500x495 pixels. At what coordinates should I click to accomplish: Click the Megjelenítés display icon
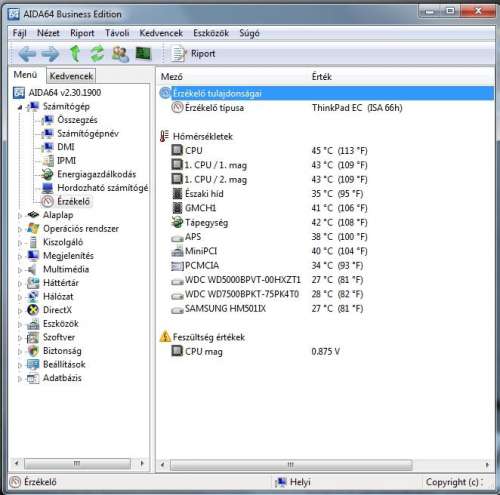(x=33, y=256)
